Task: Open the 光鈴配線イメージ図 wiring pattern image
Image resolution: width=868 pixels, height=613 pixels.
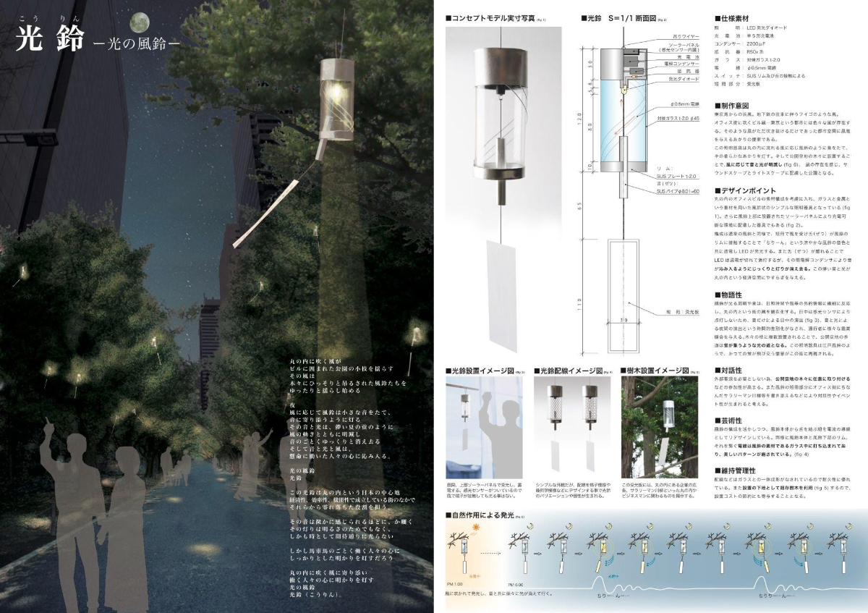Action: click(x=574, y=427)
